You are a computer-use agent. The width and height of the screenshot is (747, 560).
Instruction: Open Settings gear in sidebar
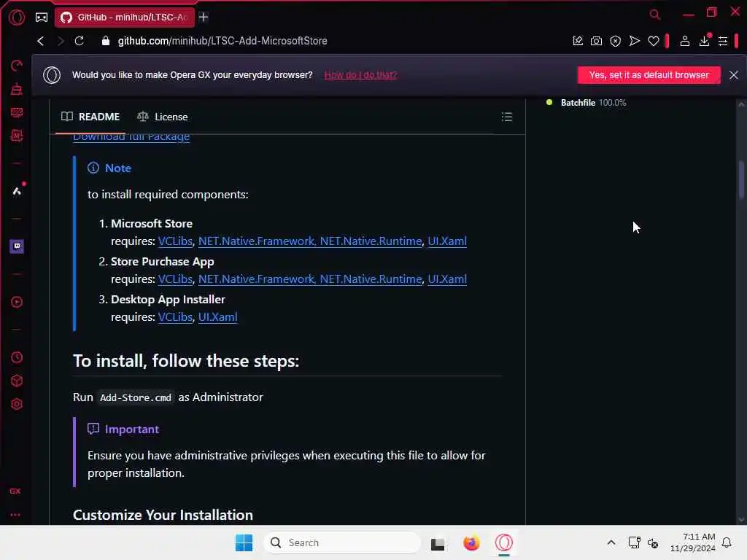tap(17, 404)
